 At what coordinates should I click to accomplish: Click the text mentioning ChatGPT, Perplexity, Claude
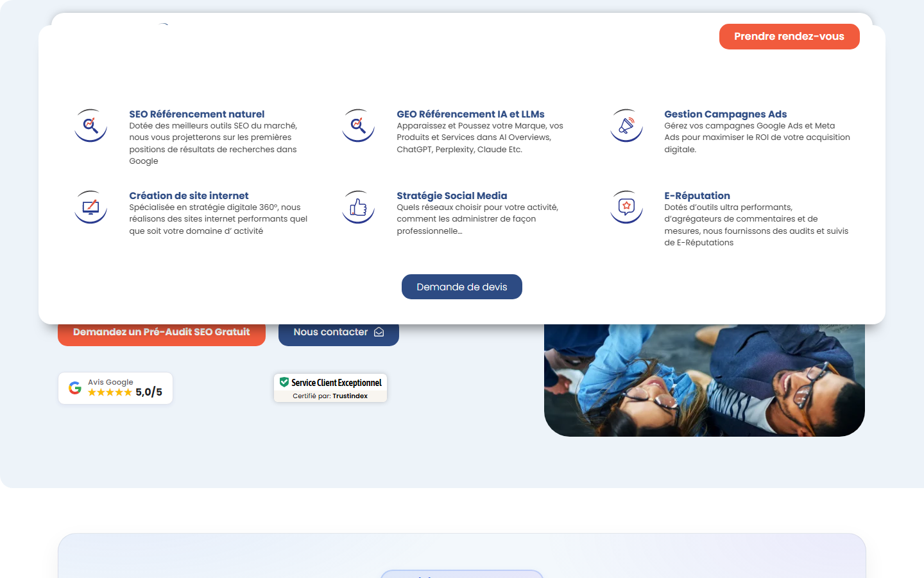[480, 137]
